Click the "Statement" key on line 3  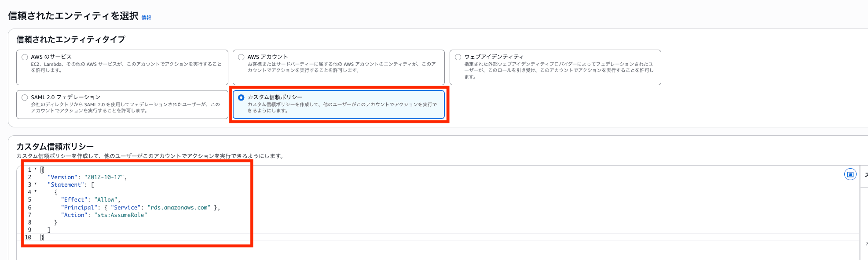pos(66,185)
